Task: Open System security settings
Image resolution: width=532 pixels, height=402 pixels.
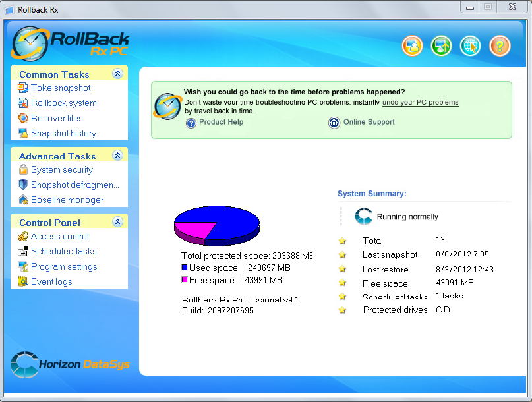Action: (x=62, y=169)
